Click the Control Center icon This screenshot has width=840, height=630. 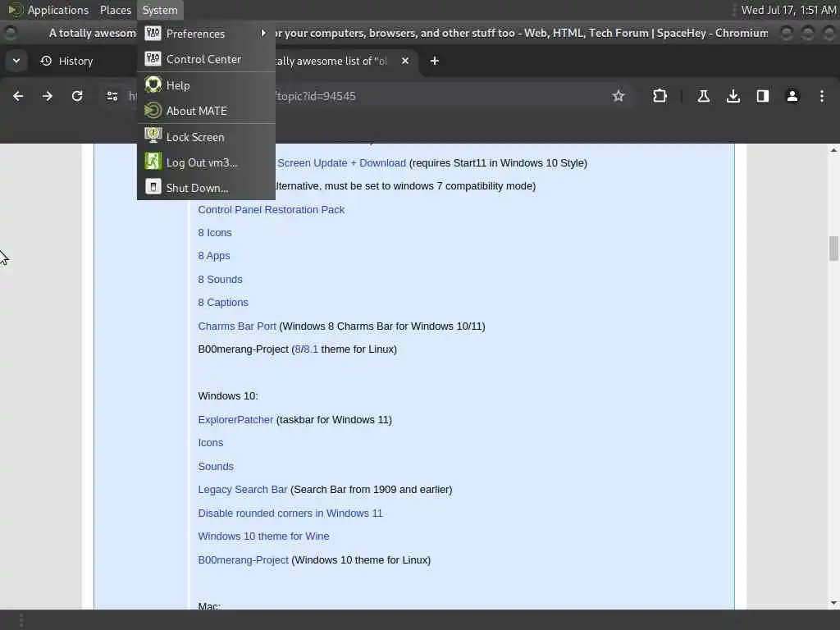coord(153,59)
